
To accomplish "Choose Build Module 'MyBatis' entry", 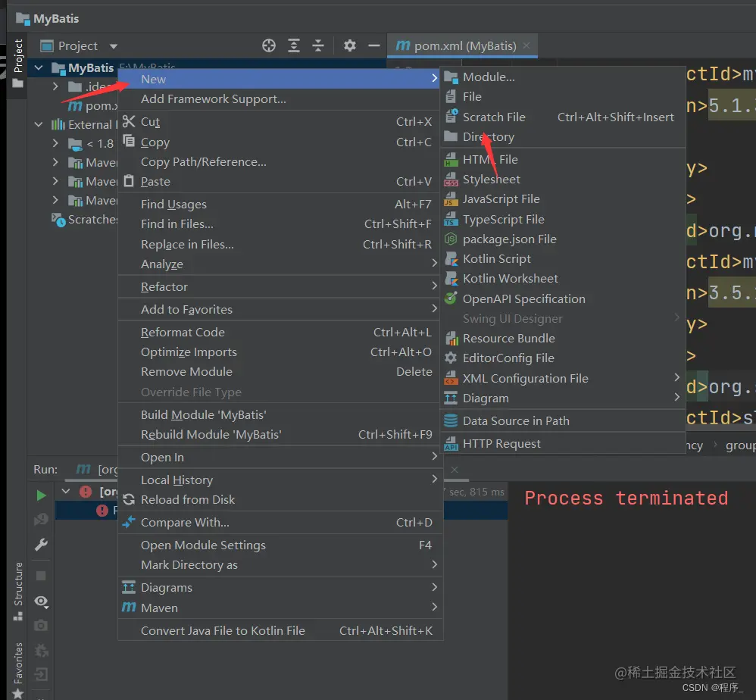I will coord(280,414).
